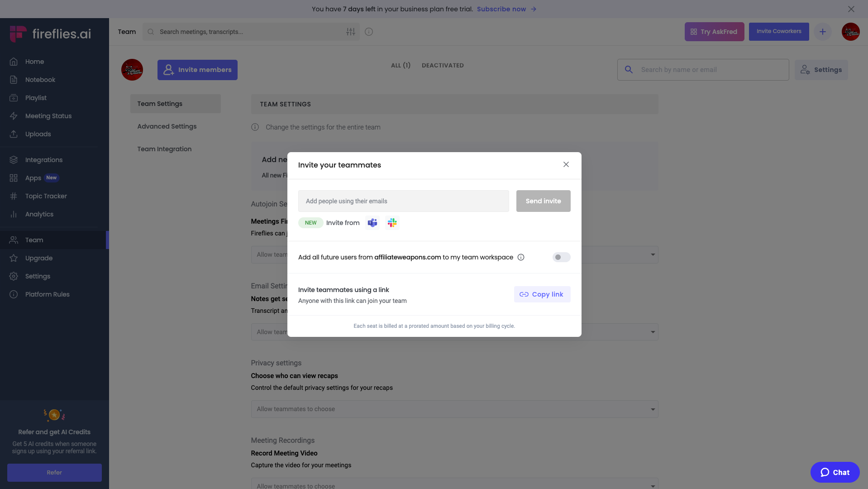Close the Invite your teammates dialog
Screen dimensions: 868x489
click(566, 164)
